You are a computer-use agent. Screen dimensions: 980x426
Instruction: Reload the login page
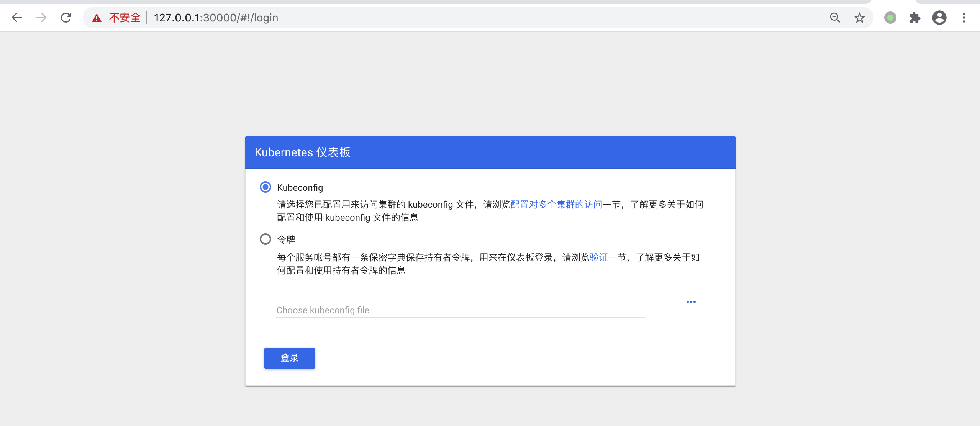click(x=66, y=18)
